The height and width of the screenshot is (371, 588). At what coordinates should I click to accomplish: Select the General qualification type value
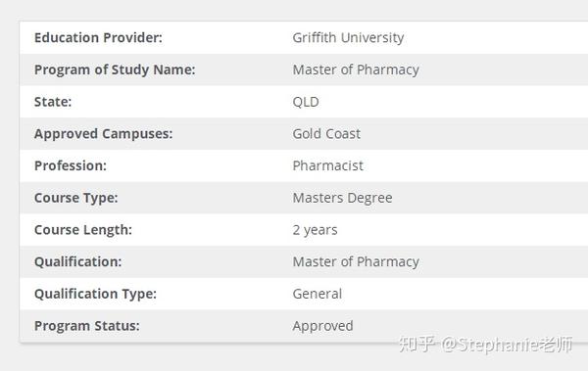[x=318, y=294]
